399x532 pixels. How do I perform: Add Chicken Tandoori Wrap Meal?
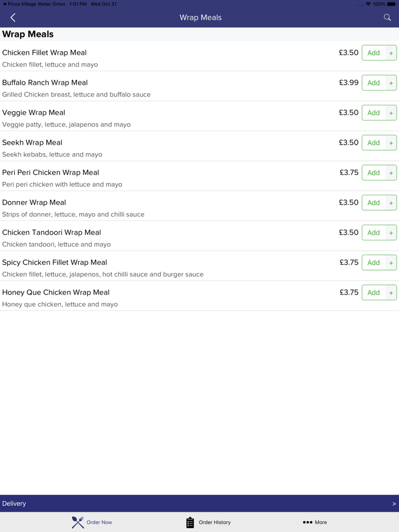[x=374, y=232]
